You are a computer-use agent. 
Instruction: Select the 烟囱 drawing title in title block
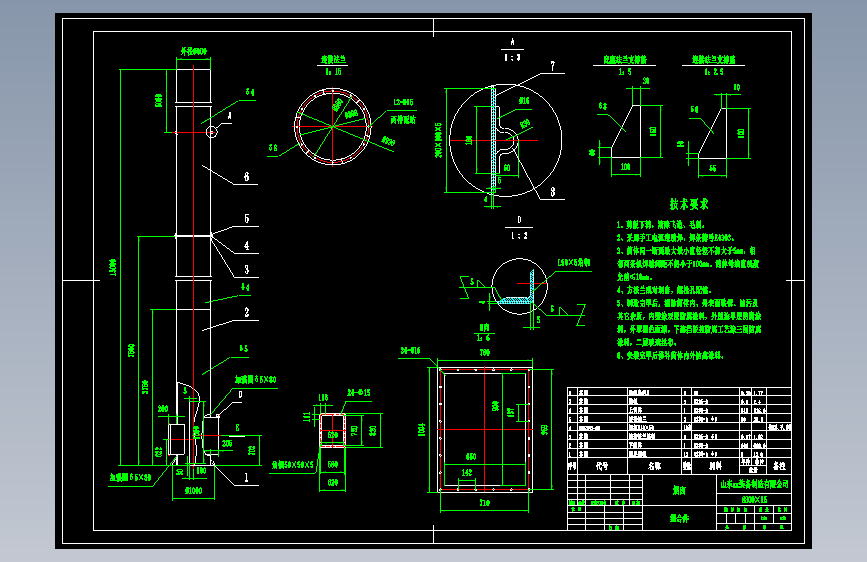pos(679,490)
